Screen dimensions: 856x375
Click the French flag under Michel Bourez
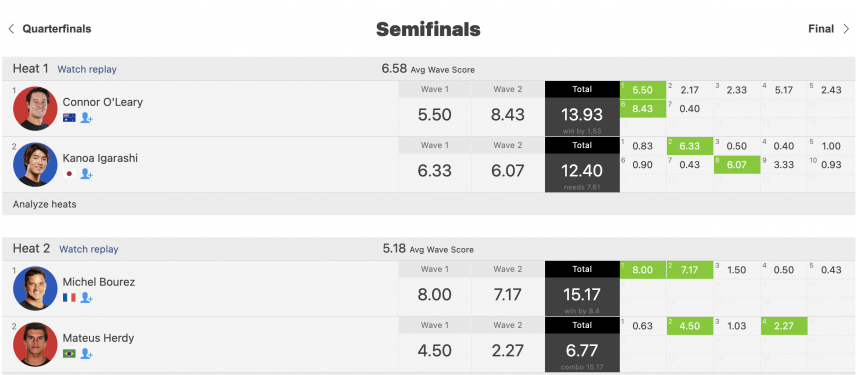click(x=69, y=297)
